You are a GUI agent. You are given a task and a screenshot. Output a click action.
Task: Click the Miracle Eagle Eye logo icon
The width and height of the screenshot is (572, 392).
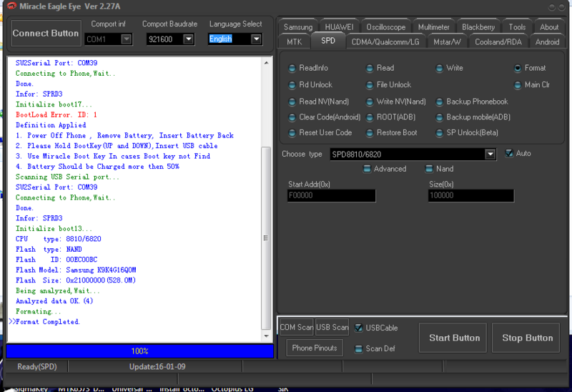click(x=11, y=6)
